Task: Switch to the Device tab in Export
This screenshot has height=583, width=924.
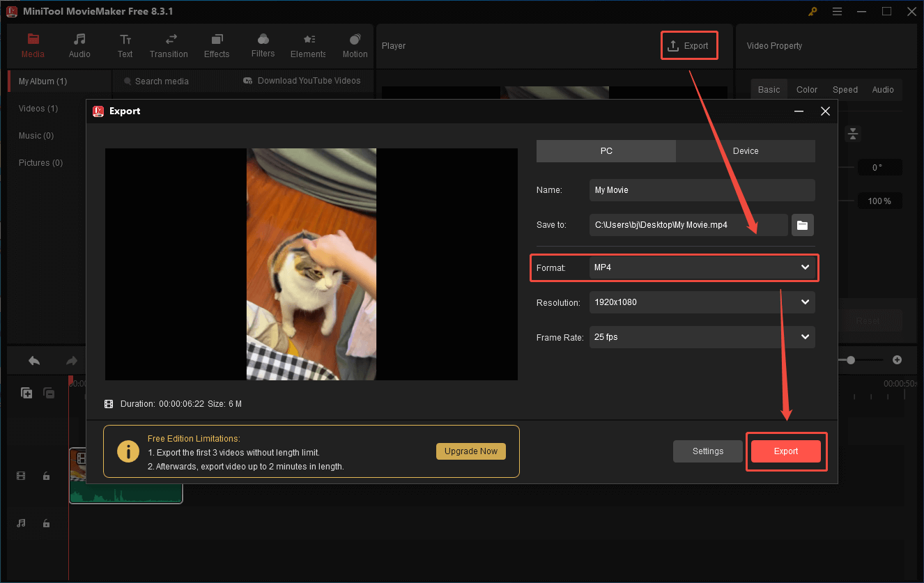Action: click(x=745, y=150)
